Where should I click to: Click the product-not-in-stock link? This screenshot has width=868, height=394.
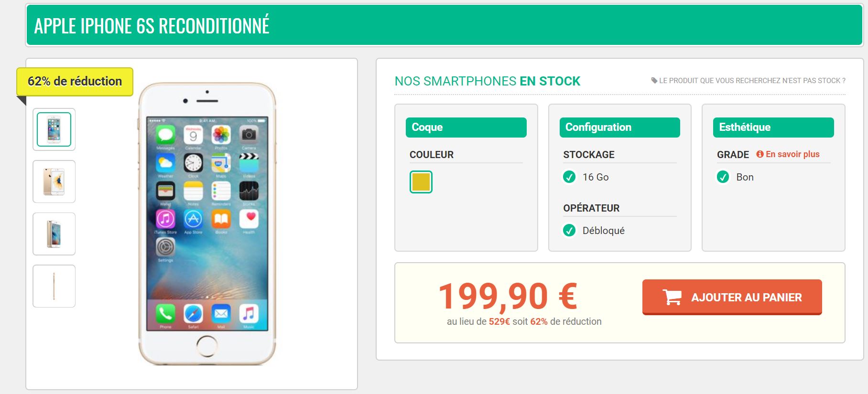pyautogui.click(x=752, y=80)
